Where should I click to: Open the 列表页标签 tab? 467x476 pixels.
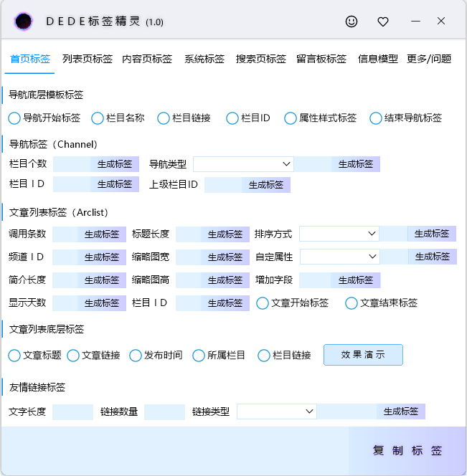click(x=88, y=59)
